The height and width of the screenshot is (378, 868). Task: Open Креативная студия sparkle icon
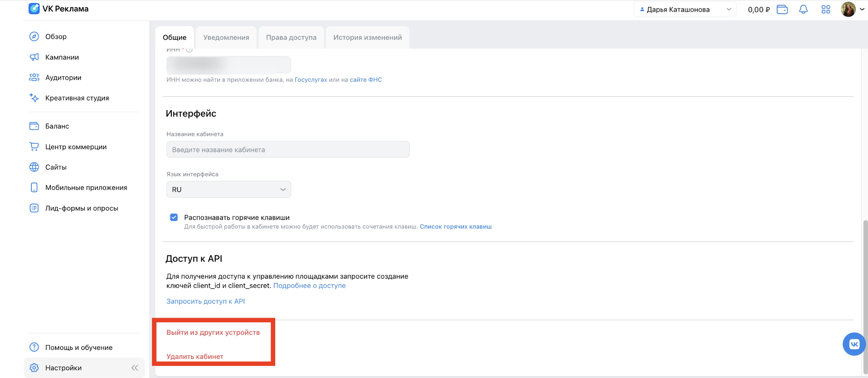[34, 98]
